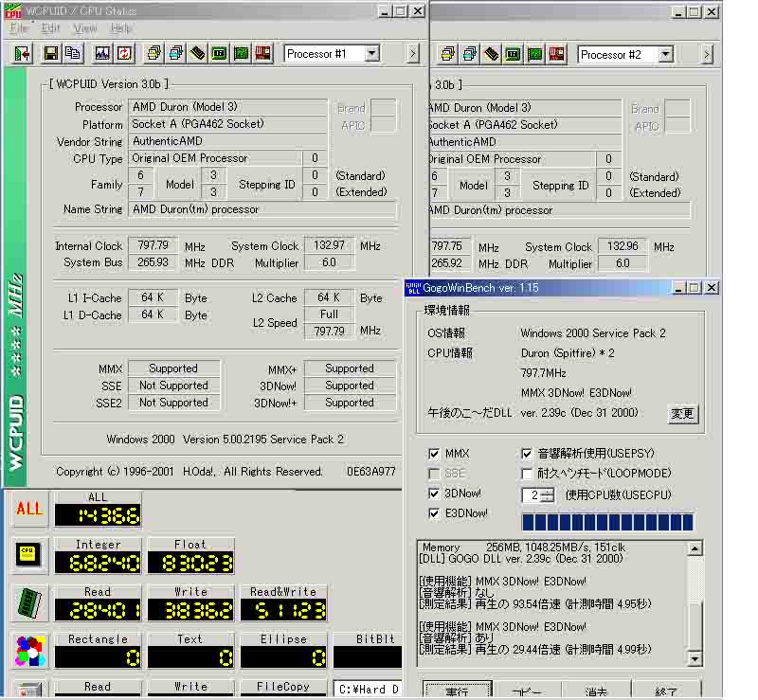Open the File menu
The image size is (758, 700).
point(19,28)
